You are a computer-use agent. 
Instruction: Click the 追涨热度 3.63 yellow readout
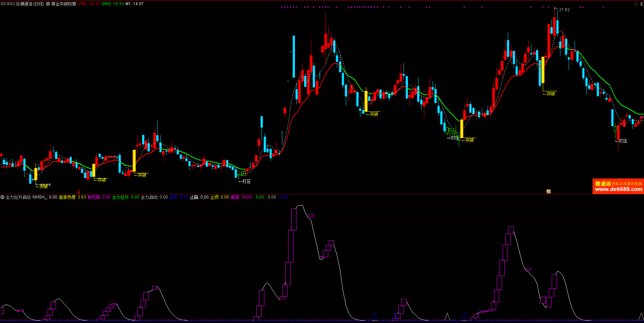click(x=72, y=197)
